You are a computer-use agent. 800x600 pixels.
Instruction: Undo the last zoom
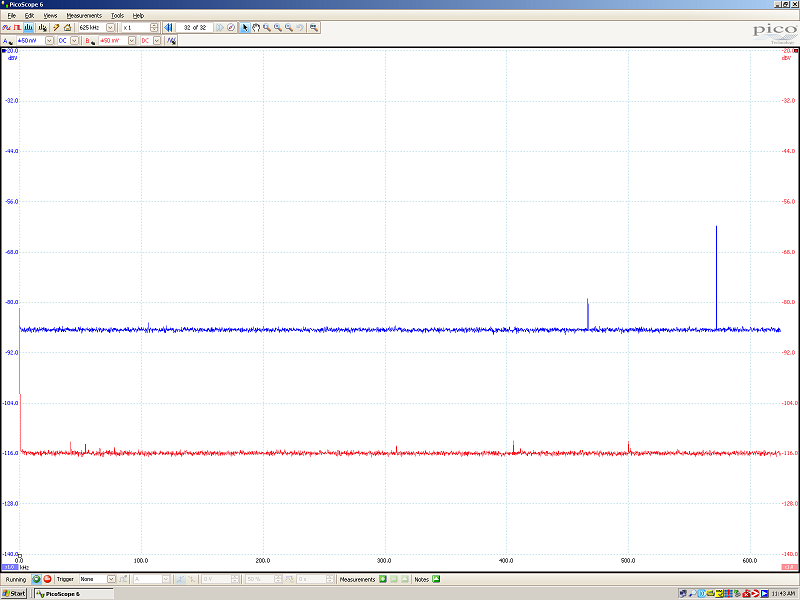click(x=300, y=28)
